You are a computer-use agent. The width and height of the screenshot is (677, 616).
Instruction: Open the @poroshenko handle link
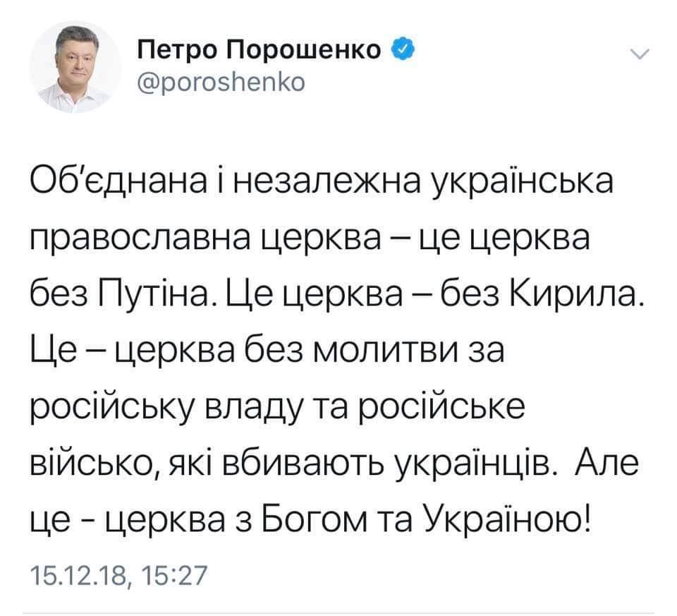[x=221, y=82]
